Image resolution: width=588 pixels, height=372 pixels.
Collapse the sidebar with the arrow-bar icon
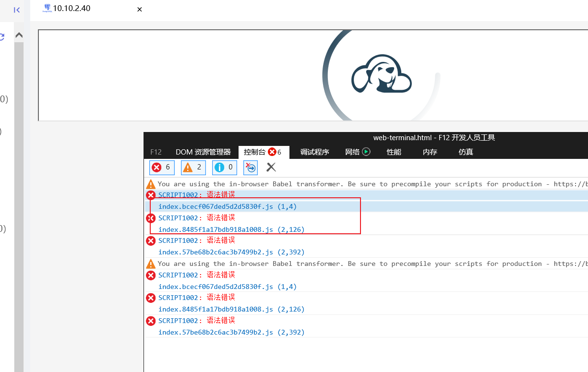click(17, 10)
